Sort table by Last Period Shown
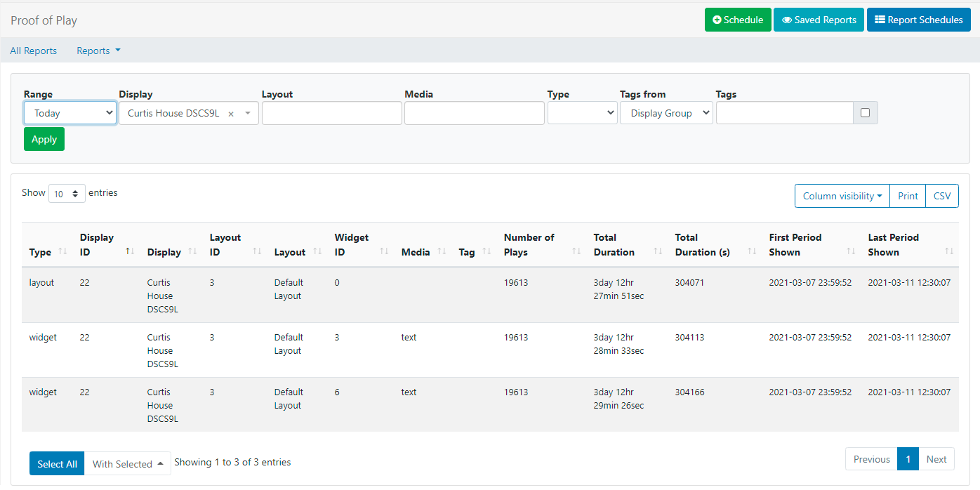The image size is (980, 490). point(910,244)
